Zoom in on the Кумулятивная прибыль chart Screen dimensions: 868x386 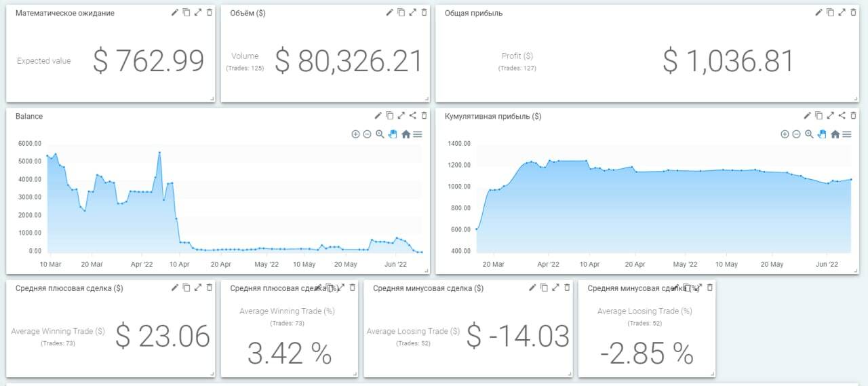pos(785,134)
